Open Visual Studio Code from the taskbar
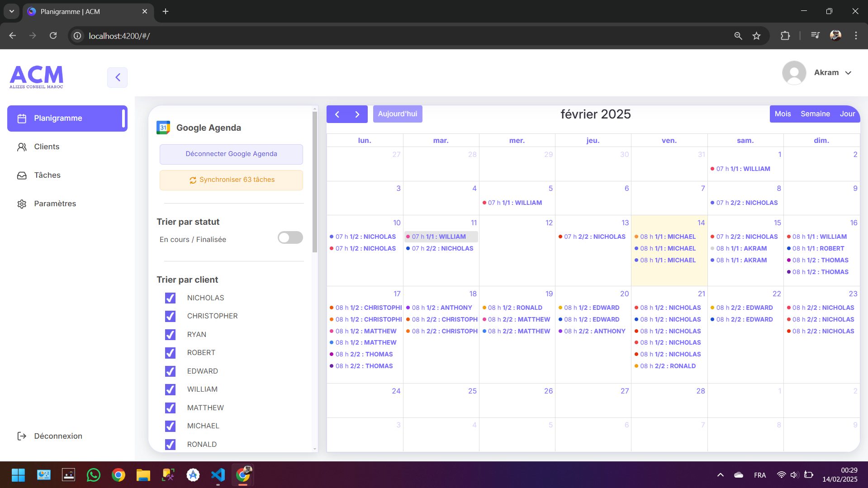This screenshot has width=868, height=488. [218, 475]
